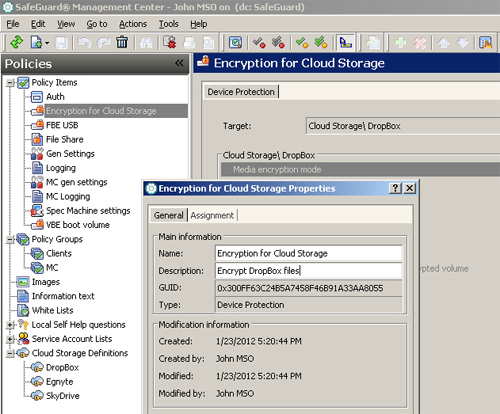Viewport: 500px width, 414px height.
Task: Select the Clients policy group
Action: (59, 254)
